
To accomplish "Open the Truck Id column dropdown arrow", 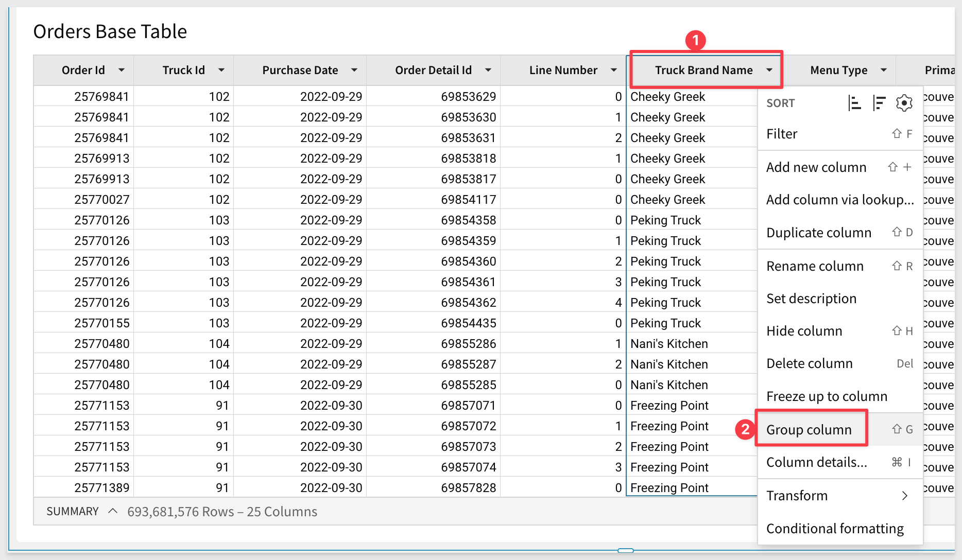I will [221, 70].
